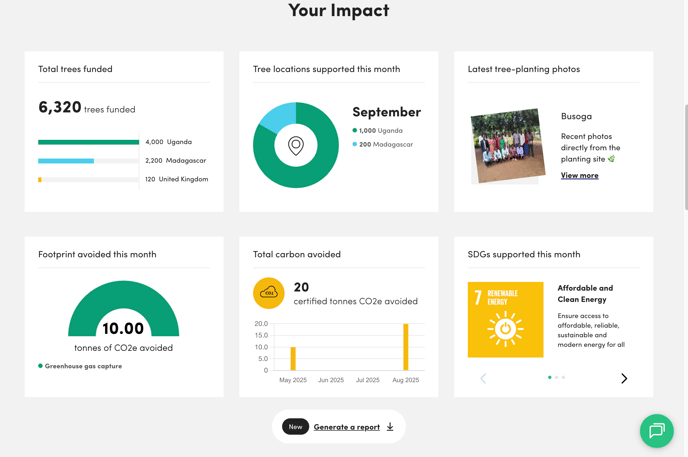Toggle the Madagascar legend entry in September

(383, 144)
